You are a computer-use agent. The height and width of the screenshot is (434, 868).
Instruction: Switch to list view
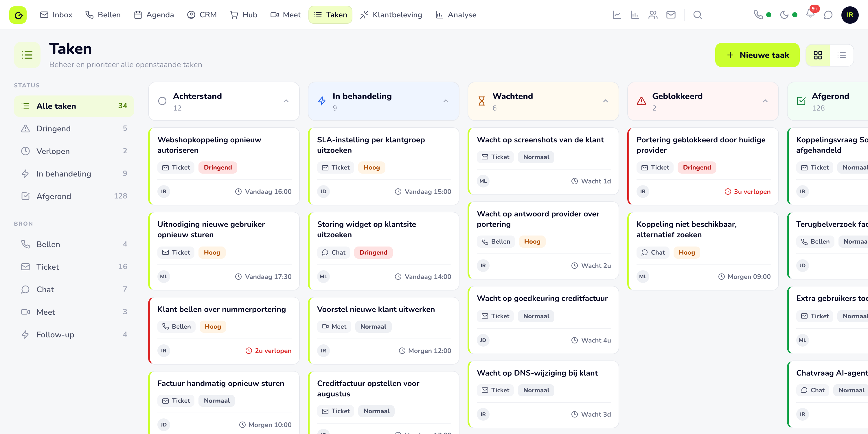pyautogui.click(x=842, y=55)
